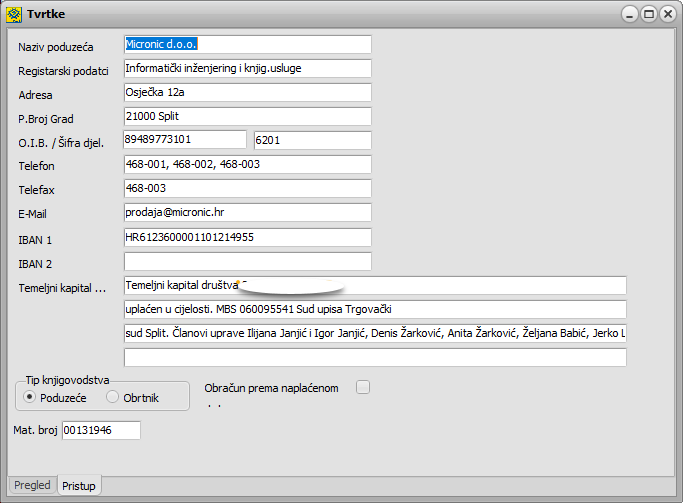Viewport: 683px width, 503px height.
Task: Click the 'IBAN 2' label
Action: point(35,264)
